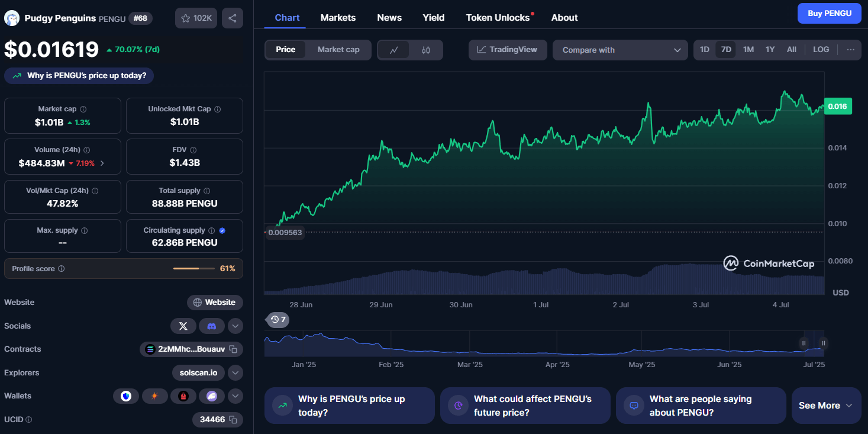Open the solscan.io explorer link
868x434 pixels.
(199, 373)
